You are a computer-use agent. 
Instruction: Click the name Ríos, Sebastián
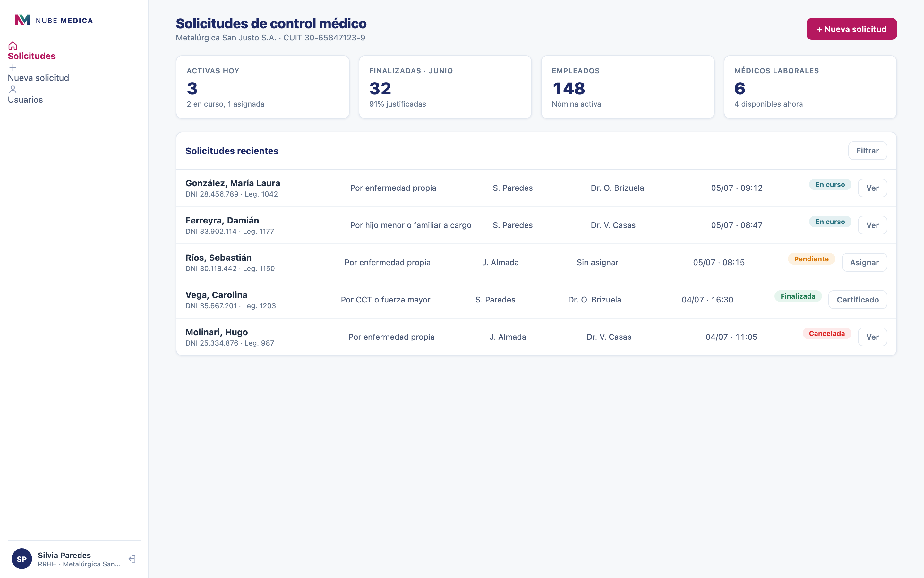pos(218,258)
